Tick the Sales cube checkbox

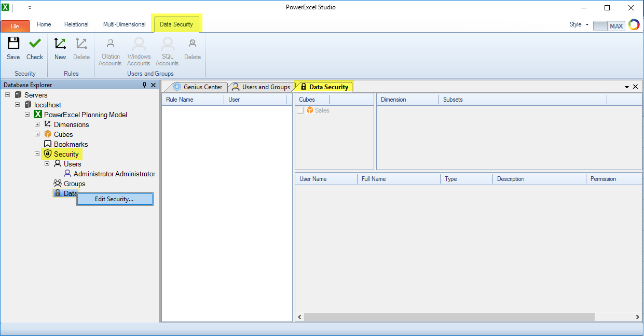pyautogui.click(x=300, y=110)
